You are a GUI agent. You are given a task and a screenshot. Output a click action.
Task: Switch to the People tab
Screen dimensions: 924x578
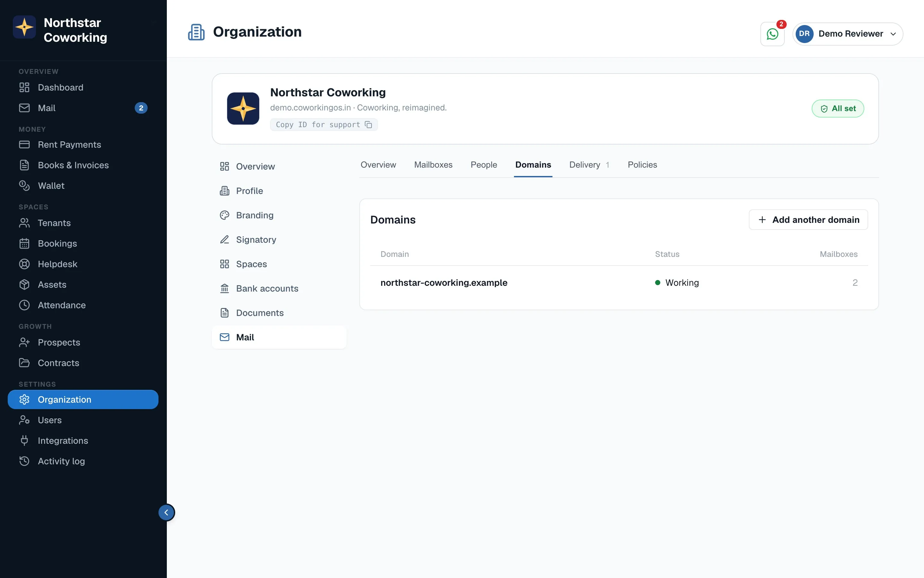[483, 165]
